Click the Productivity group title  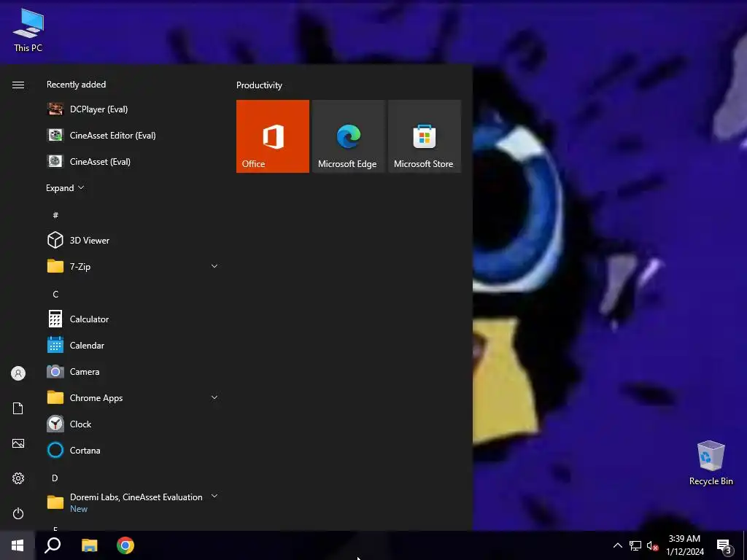click(x=259, y=85)
